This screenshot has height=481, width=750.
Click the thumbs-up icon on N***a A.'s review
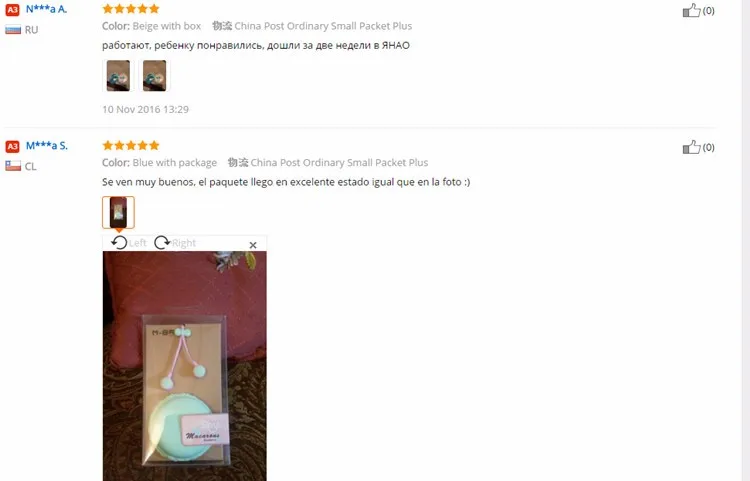coord(691,11)
